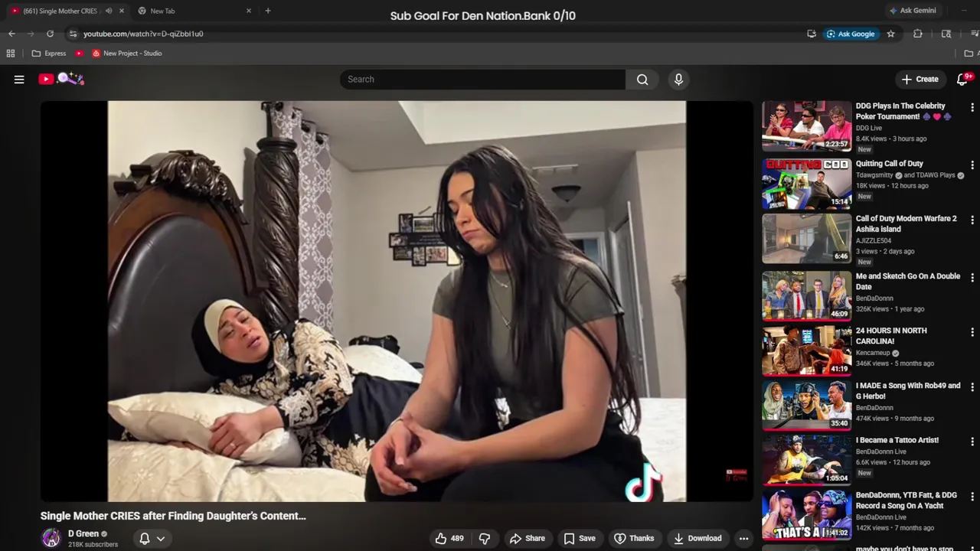The width and height of the screenshot is (980, 551).
Task: Share this video
Action: point(528,538)
